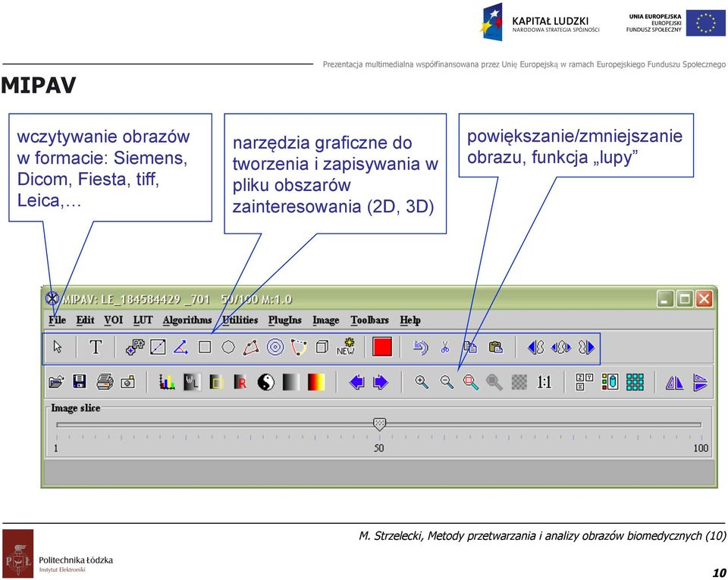This screenshot has width=728, height=580.
Task: Open the tri-planar view icon
Action: (584, 382)
